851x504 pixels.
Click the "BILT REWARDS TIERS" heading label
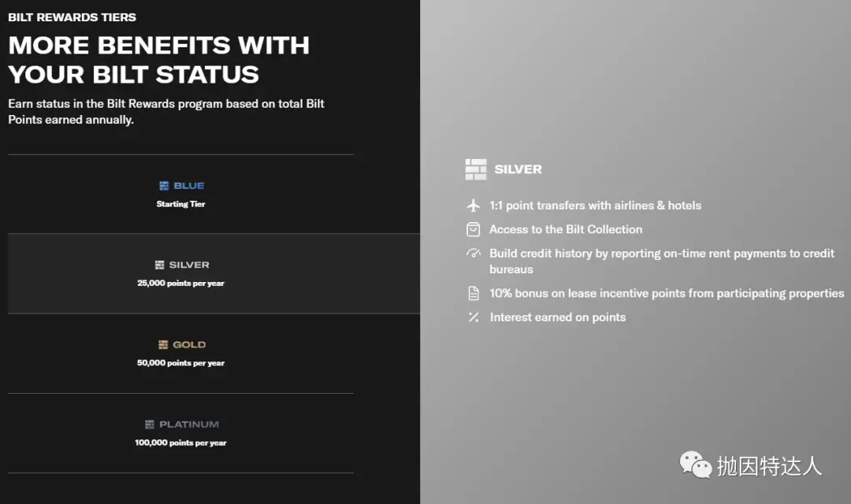coord(72,17)
